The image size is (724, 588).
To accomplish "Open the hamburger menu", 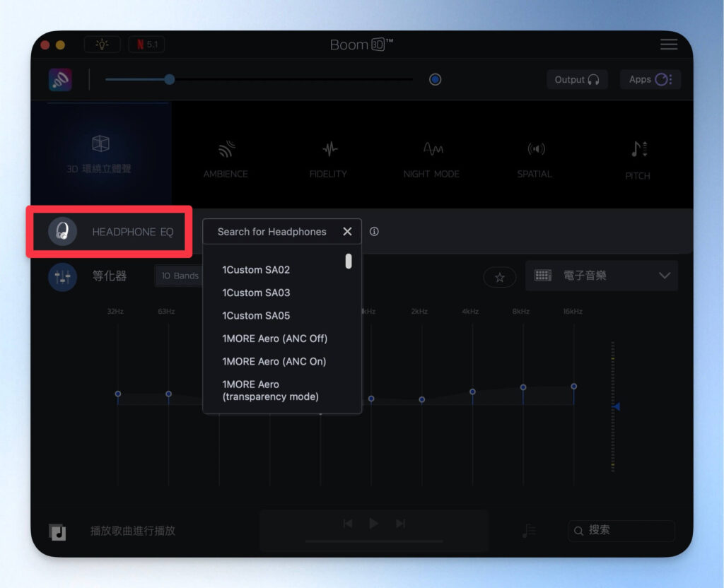I will [x=668, y=45].
